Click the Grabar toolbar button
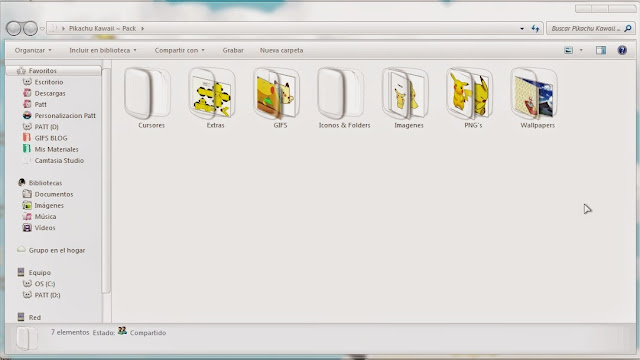This screenshot has height=360, width=640. tap(233, 50)
